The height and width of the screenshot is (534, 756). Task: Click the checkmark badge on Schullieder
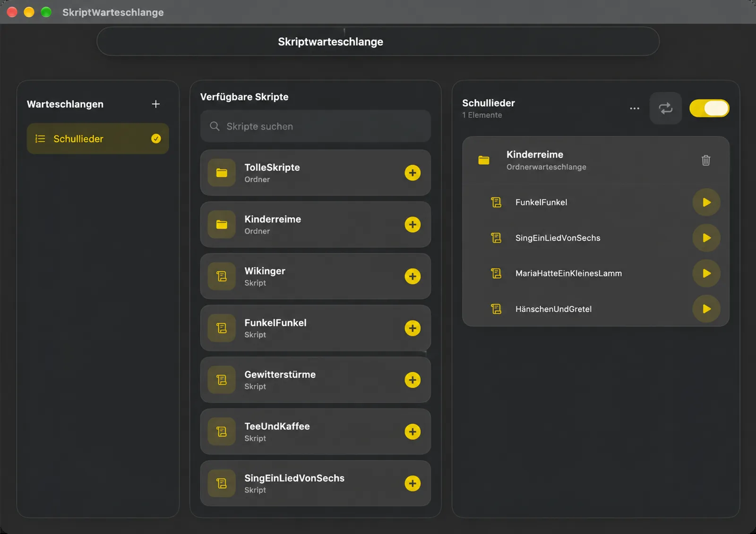click(156, 138)
